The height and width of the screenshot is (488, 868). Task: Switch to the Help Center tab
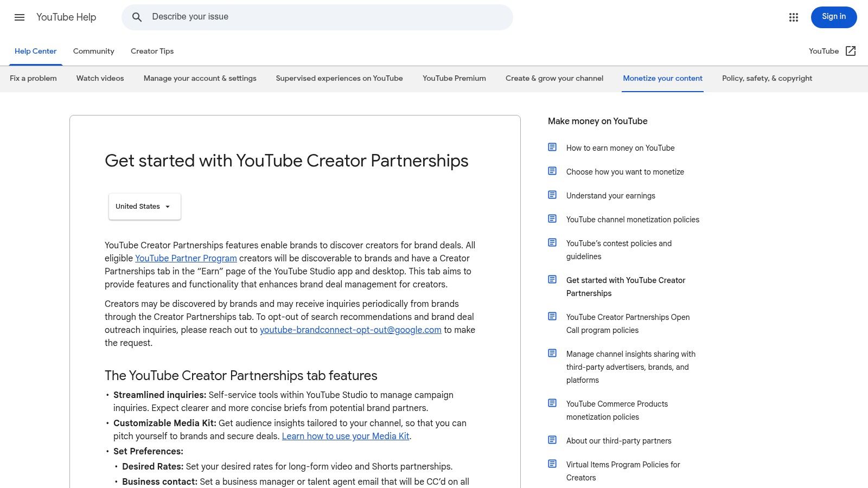35,51
